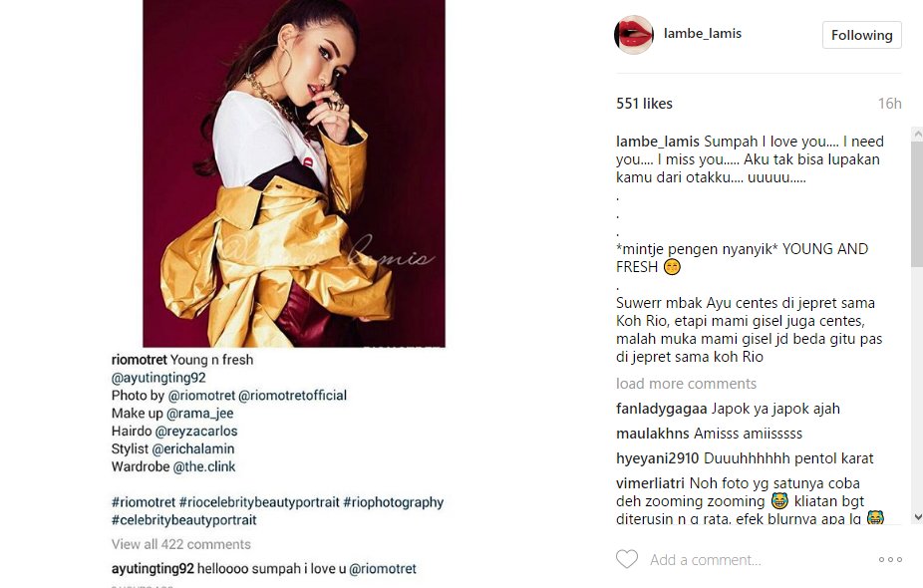923x588 pixels.
Task: Click the heart like icon
Action: coord(627,559)
